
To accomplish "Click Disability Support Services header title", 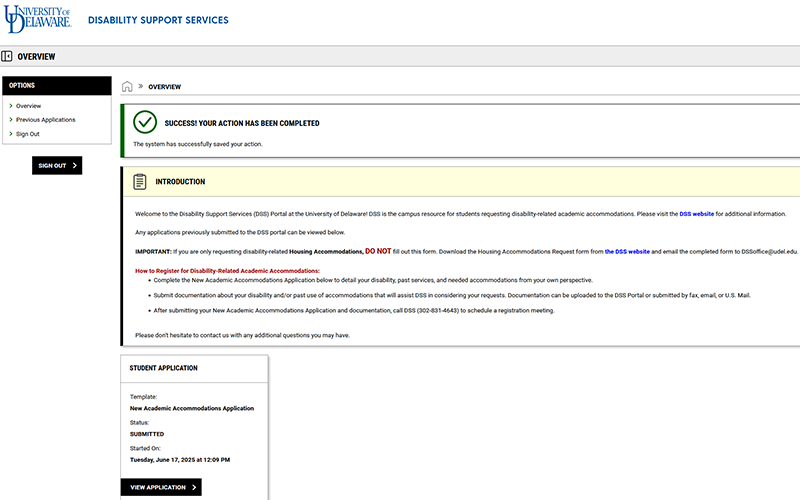I will click(x=158, y=20).
